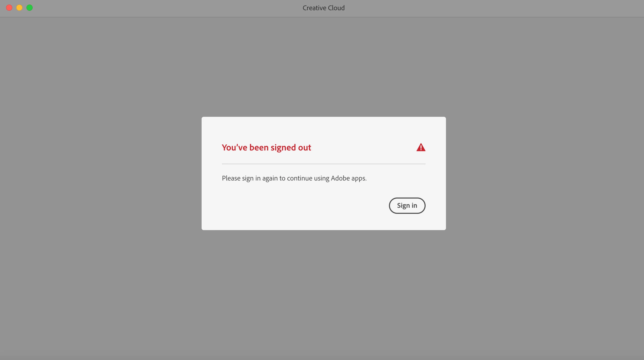This screenshot has width=644, height=360.
Task: Click the "Please sign in again" message
Action: (294, 178)
